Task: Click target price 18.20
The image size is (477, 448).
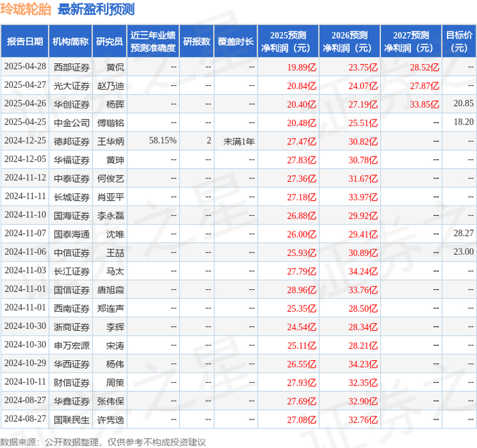Action: pos(463,122)
